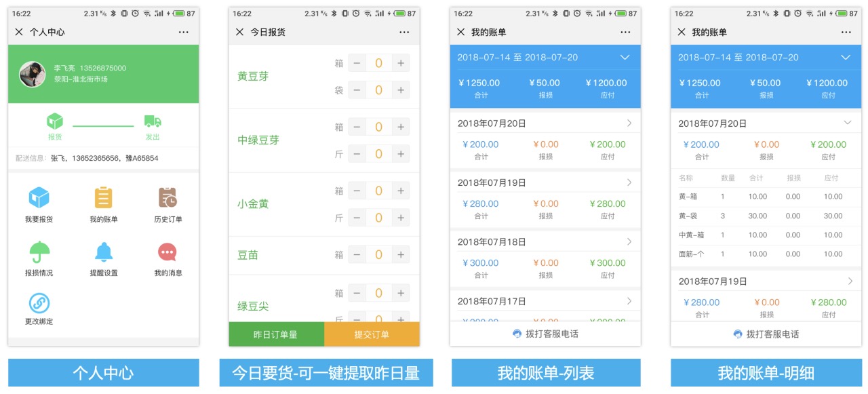The image size is (868, 394).
Task: Click the 中绿豆芽 product name
Action: point(258,140)
